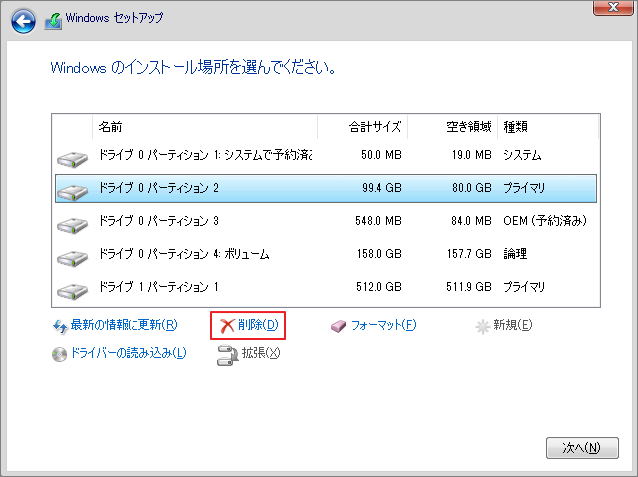This screenshot has width=638, height=477.
Task: Click the extend partition icon beside 拡張
Action: point(227,355)
